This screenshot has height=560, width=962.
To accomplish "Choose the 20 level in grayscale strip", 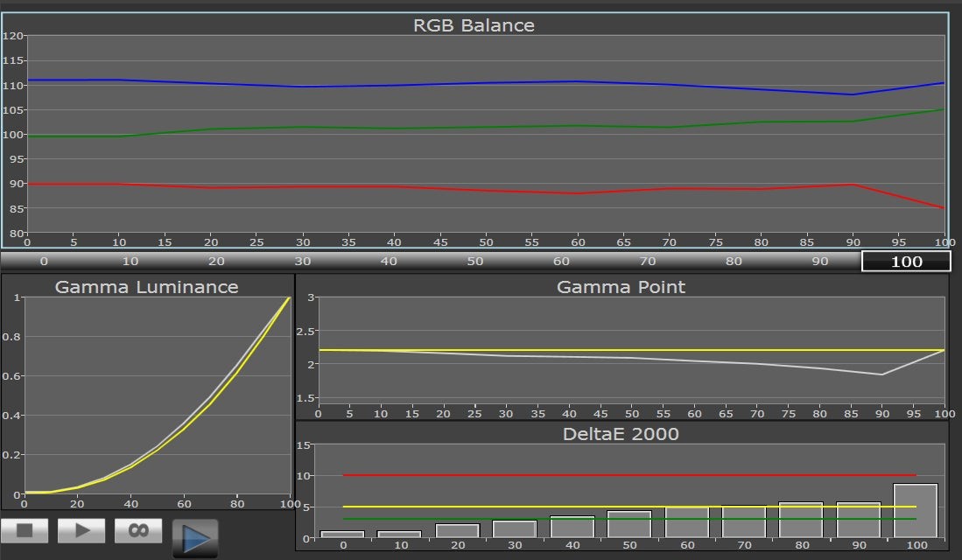I will (216, 262).
